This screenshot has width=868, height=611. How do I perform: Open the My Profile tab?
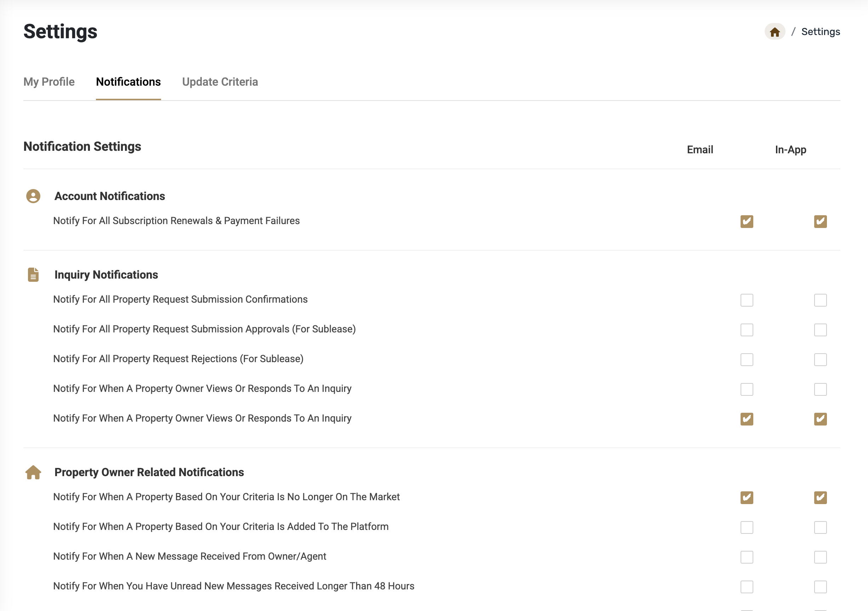(x=49, y=82)
